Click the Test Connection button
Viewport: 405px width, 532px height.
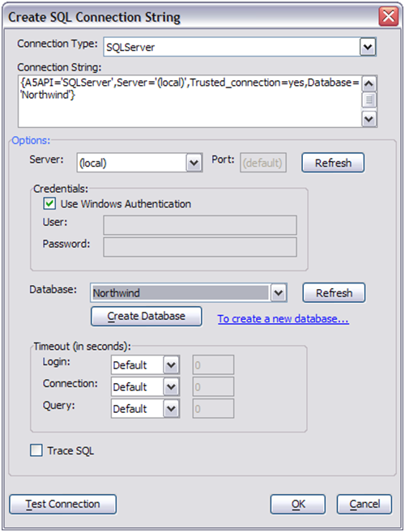(x=63, y=504)
